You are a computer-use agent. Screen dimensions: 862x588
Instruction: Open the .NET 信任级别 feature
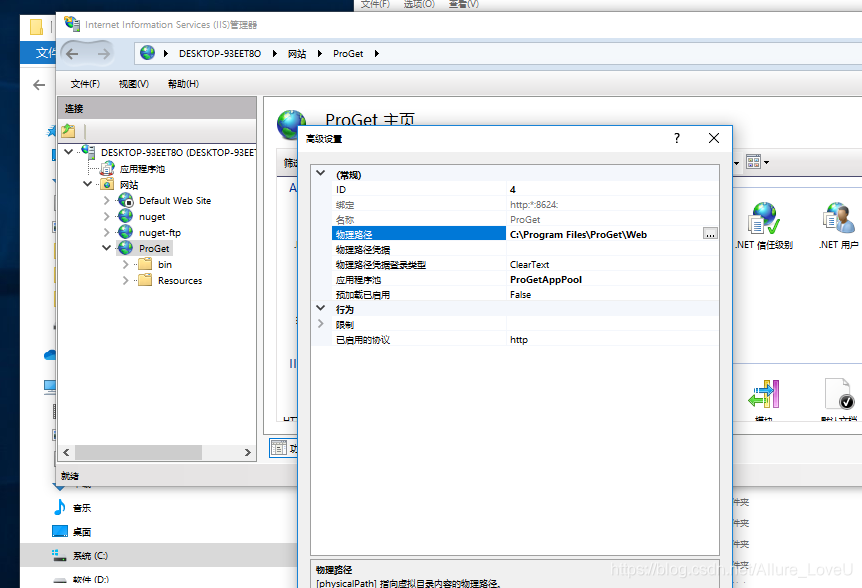[762, 222]
